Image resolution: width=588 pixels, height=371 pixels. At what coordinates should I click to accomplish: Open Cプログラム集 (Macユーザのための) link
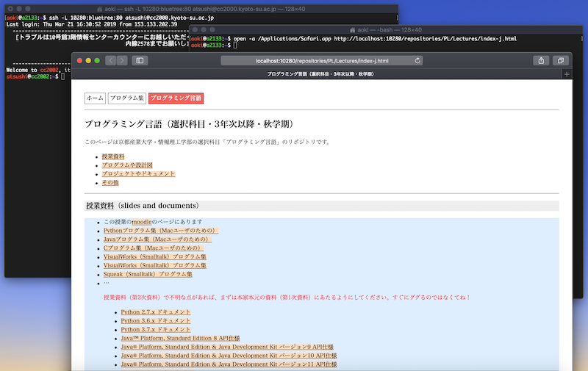(x=154, y=248)
